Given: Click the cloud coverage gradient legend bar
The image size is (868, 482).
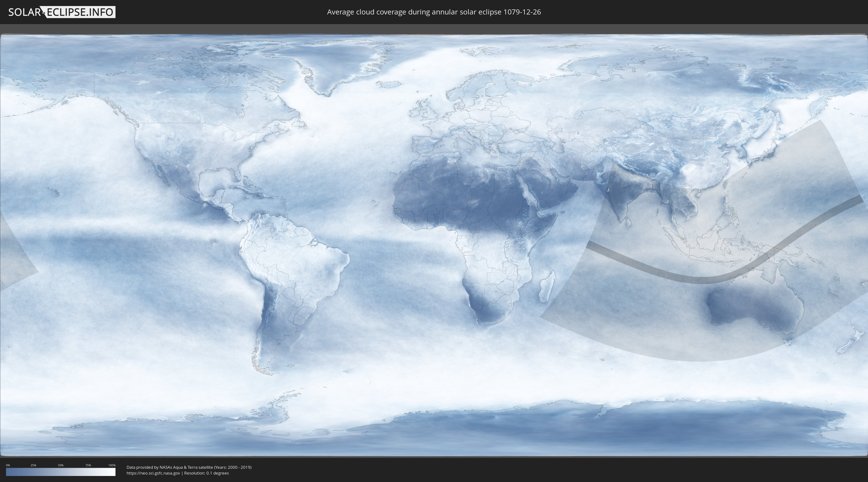Looking at the screenshot, I should pyautogui.click(x=61, y=472).
